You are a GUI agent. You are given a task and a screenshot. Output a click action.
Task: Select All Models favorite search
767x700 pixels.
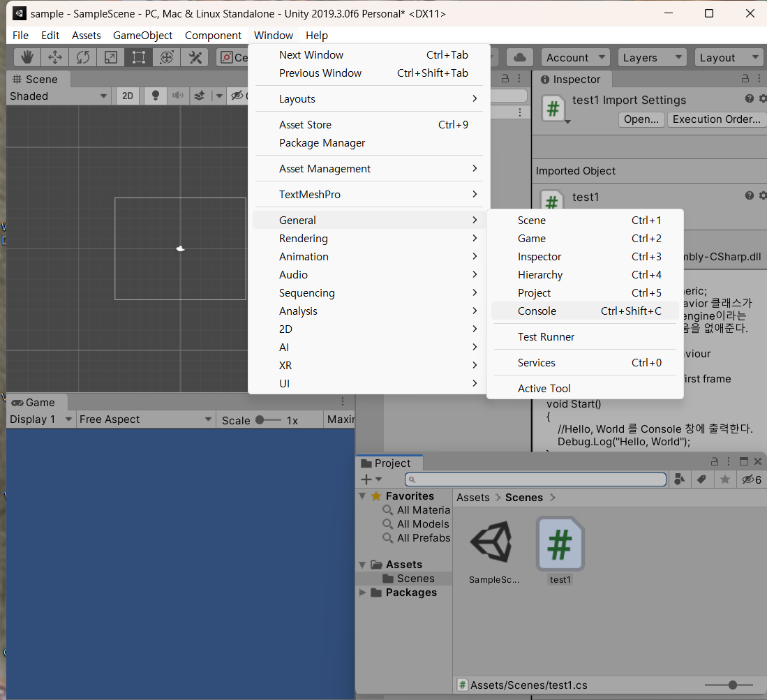click(x=416, y=524)
